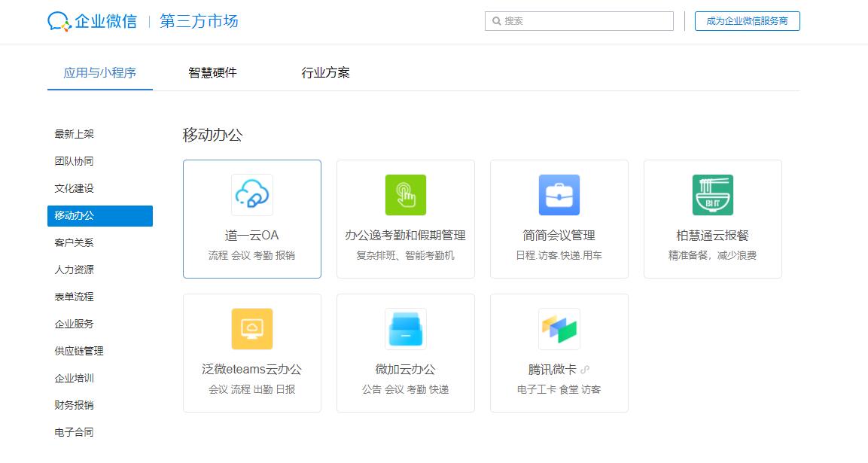
Task: Click the search magnifier icon
Action: (495, 21)
